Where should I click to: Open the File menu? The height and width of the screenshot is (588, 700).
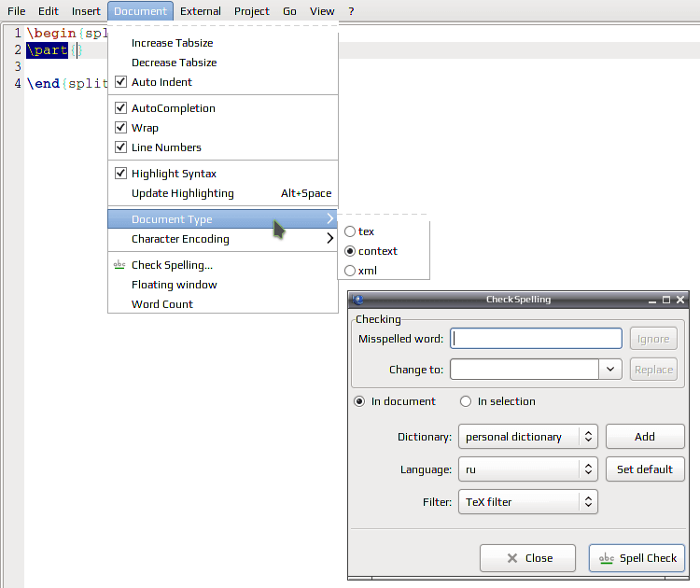pyautogui.click(x=17, y=11)
